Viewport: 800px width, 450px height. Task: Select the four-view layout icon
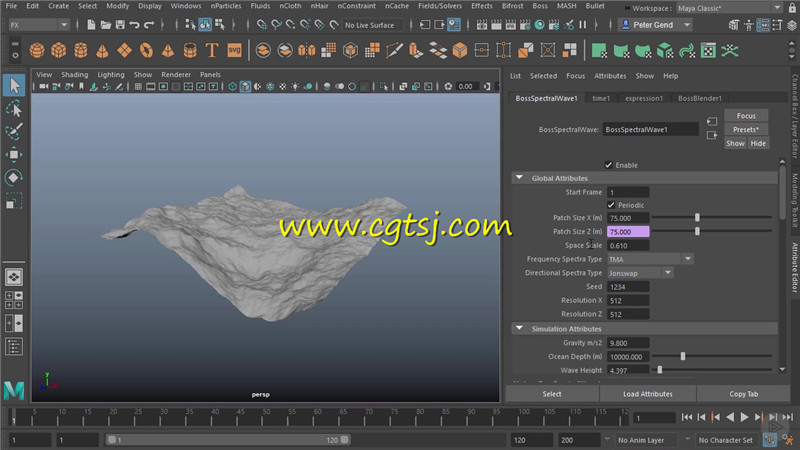pos(14,300)
